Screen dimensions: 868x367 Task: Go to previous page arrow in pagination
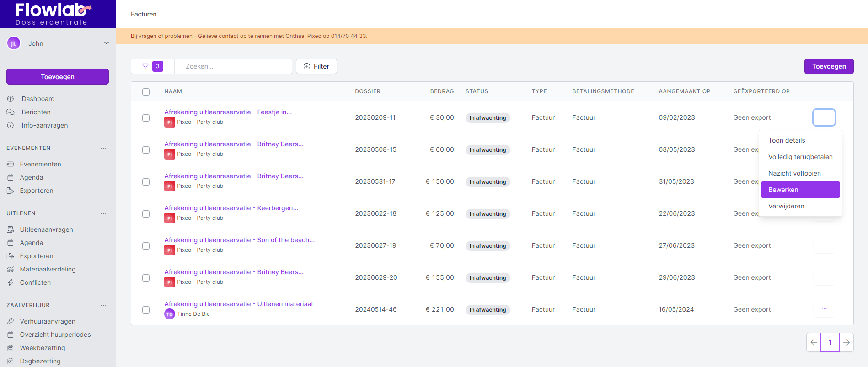[x=814, y=342]
